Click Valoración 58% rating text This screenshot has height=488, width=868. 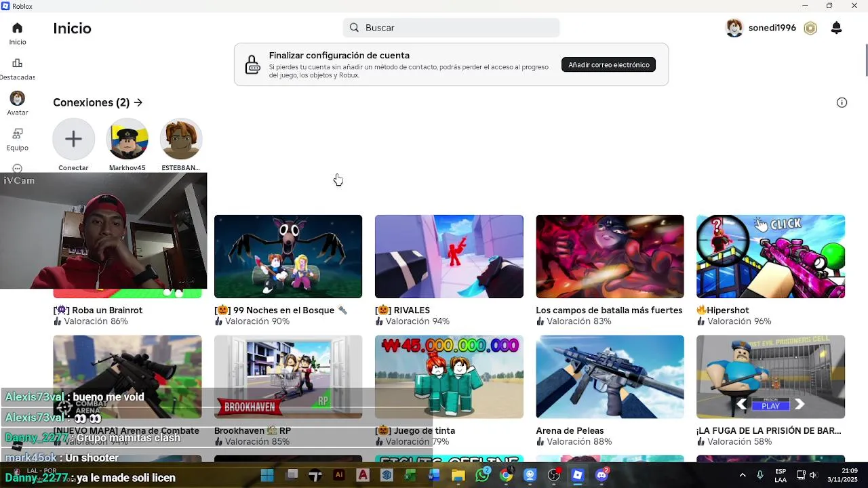click(734, 441)
